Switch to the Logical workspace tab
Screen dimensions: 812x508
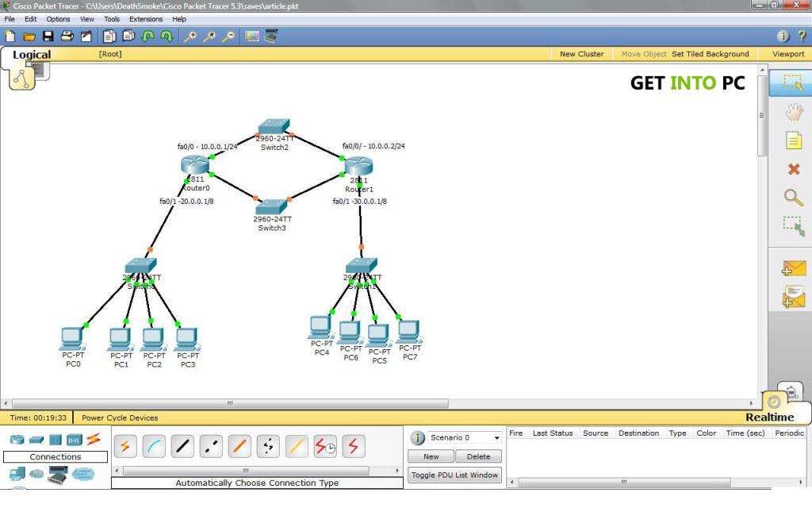point(32,55)
